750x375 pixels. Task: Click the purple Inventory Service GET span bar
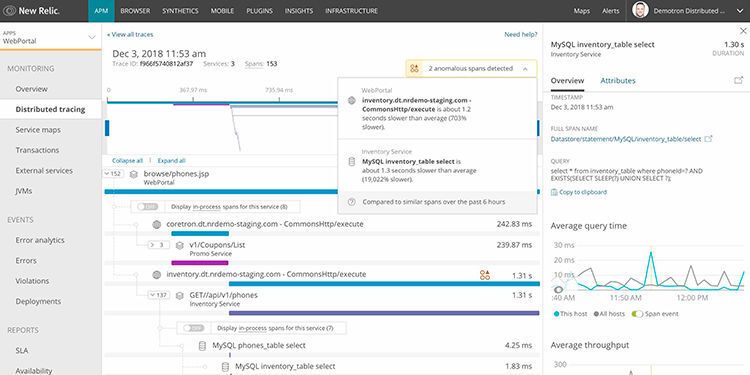384,313
